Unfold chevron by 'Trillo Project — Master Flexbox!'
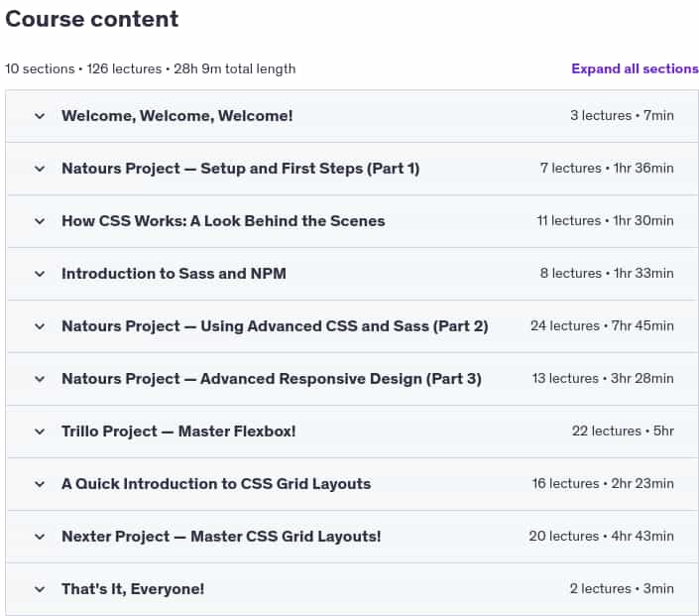This screenshot has width=699, height=616. (x=40, y=431)
